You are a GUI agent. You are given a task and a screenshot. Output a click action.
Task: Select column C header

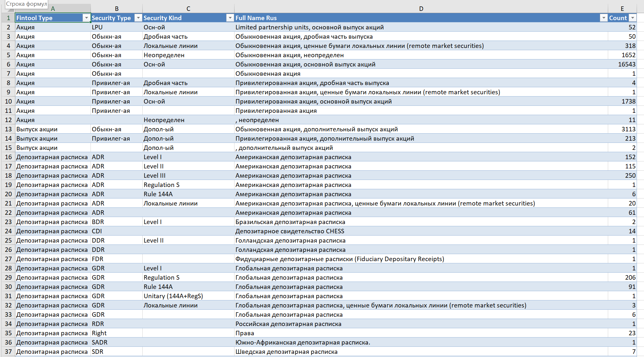coord(188,9)
